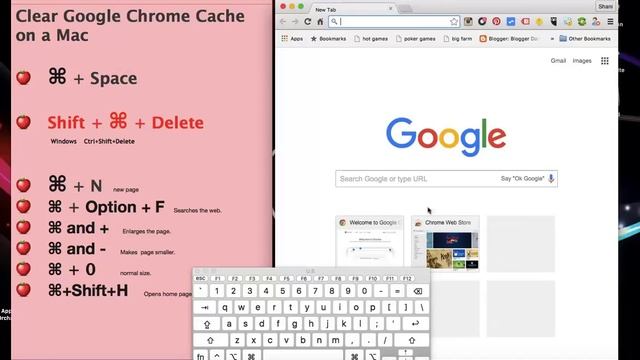Open the 'hot games' bookmark
The image size is (640, 360).
click(x=371, y=39)
